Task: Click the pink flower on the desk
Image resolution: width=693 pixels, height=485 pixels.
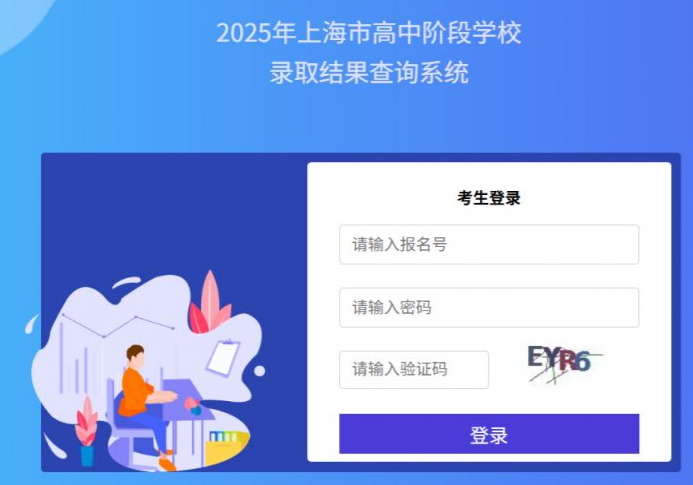Action: [x=191, y=403]
